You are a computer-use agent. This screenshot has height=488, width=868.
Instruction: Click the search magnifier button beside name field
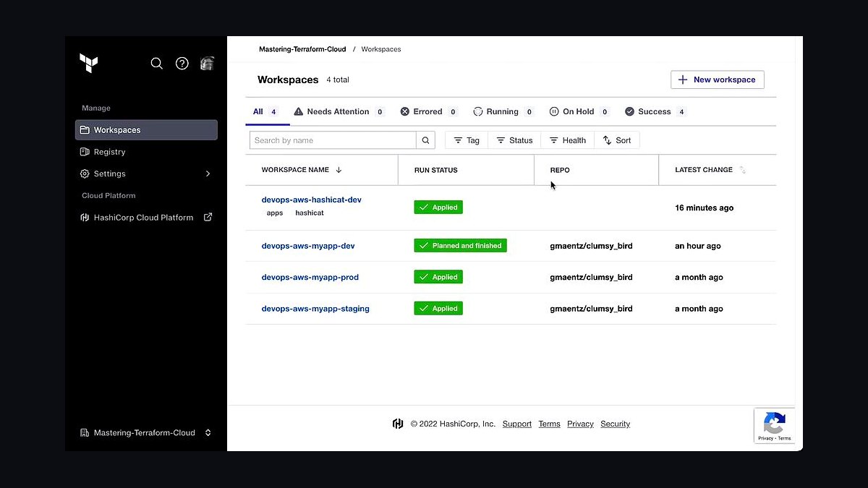point(426,140)
